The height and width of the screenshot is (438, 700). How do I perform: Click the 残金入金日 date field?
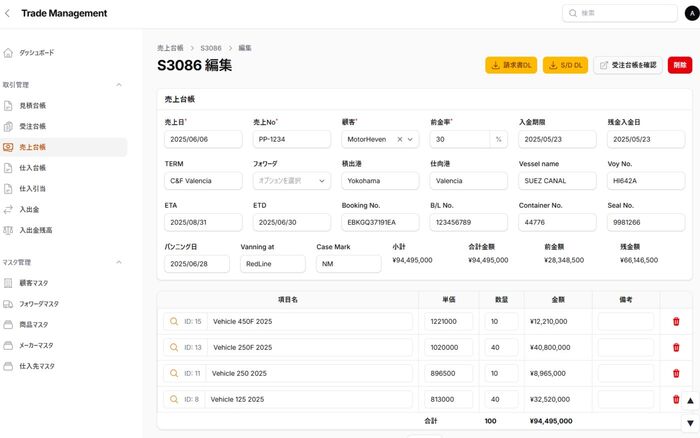tap(646, 139)
